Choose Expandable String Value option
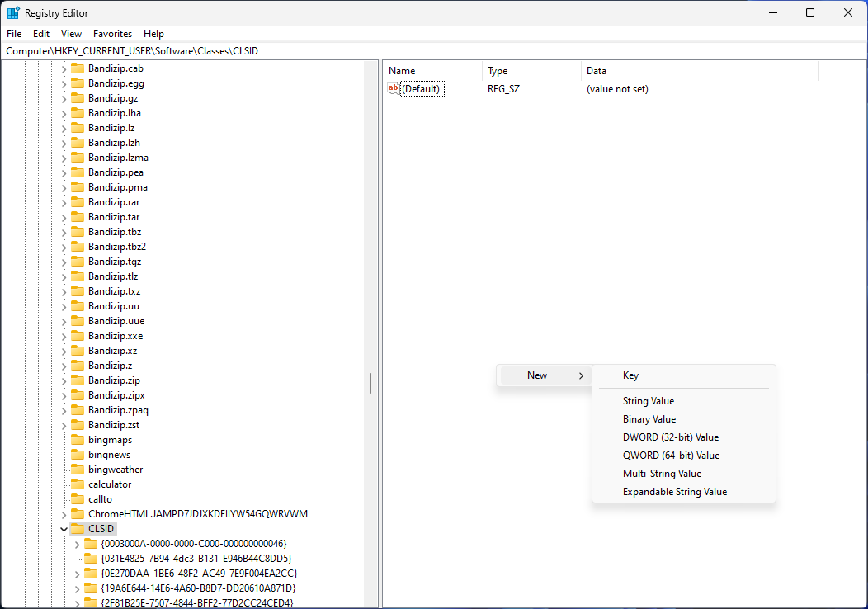This screenshot has height=609, width=868. point(684,492)
